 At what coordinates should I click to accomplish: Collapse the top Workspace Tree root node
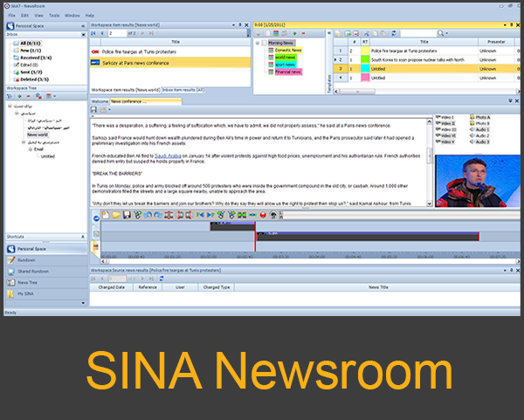pos(10,106)
